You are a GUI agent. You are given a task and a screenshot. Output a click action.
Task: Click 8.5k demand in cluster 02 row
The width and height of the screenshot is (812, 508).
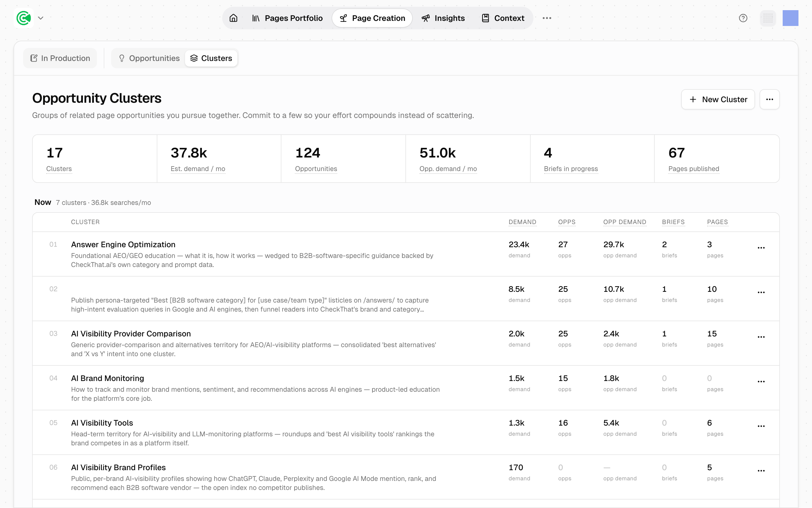point(517,289)
